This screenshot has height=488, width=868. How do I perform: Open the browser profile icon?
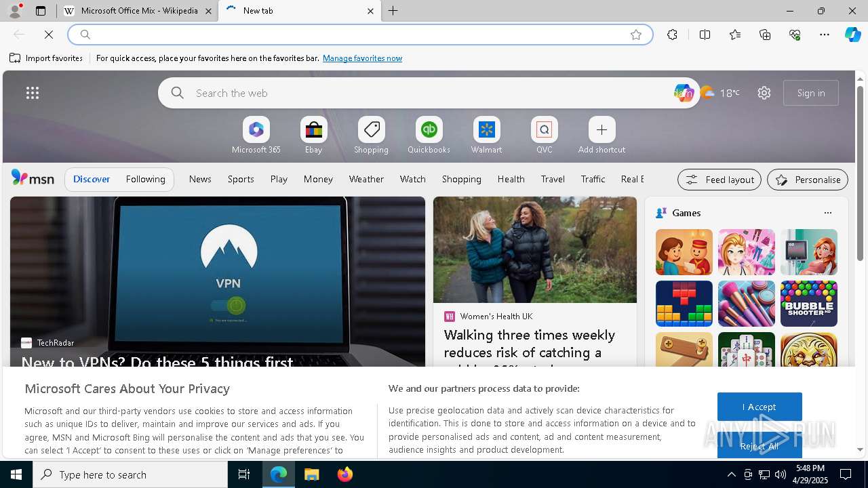[x=14, y=11]
